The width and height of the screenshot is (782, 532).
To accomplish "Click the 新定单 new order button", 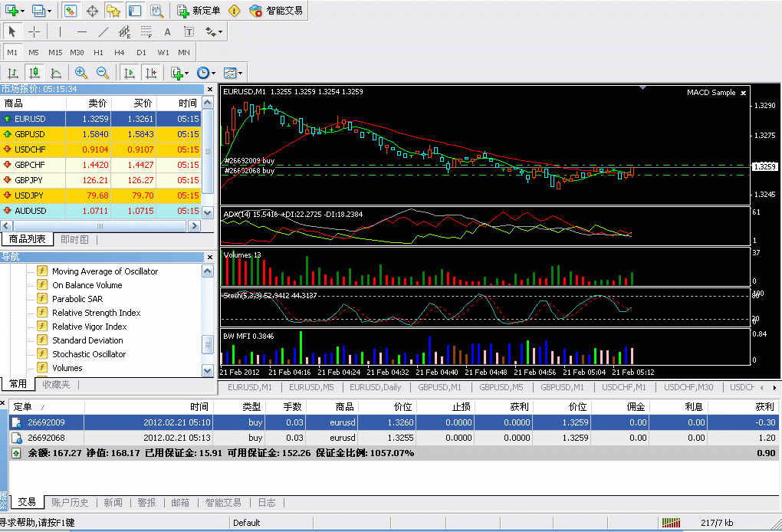I will click(199, 11).
